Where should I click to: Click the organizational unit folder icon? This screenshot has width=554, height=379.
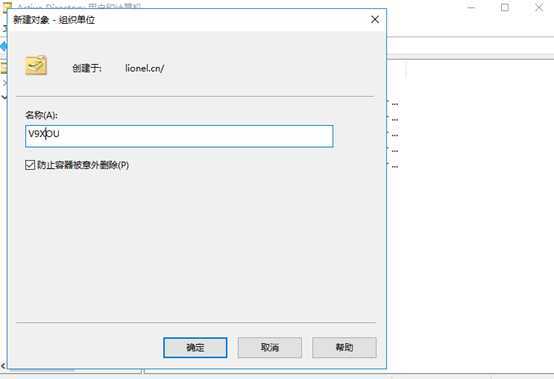coord(36,65)
